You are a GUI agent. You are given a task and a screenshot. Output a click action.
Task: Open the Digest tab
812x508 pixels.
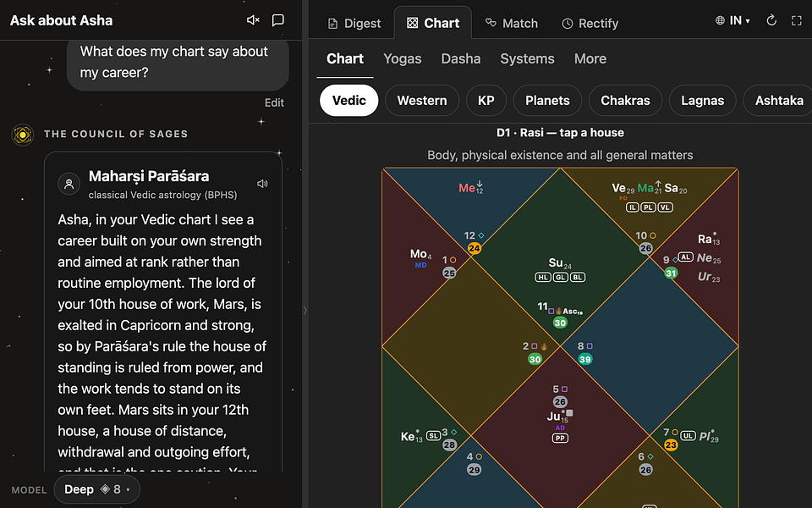tap(354, 24)
